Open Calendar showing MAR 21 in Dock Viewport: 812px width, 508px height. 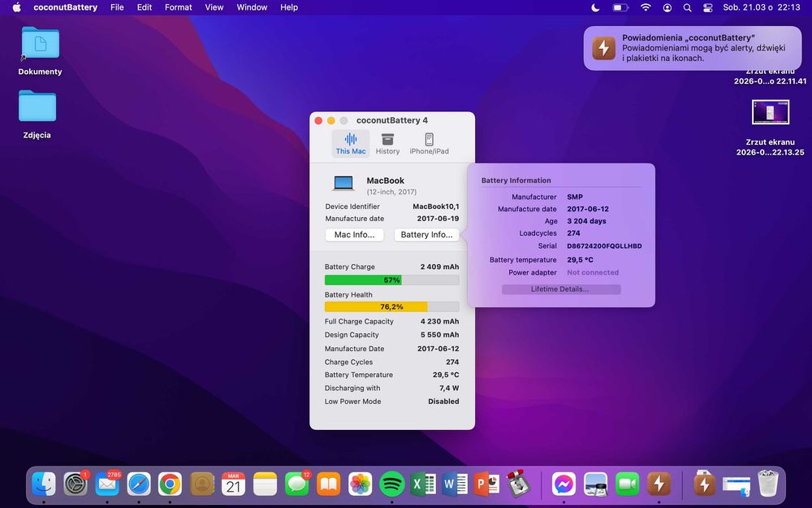point(234,484)
